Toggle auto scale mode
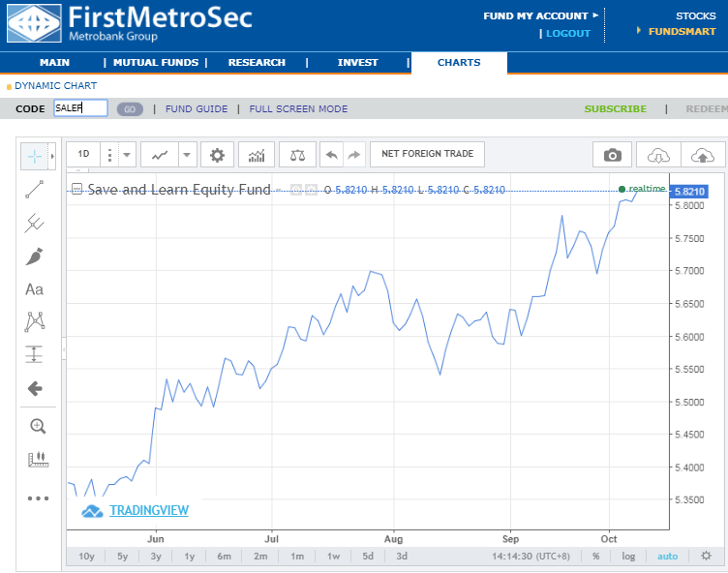The image size is (728, 573). pos(667,556)
